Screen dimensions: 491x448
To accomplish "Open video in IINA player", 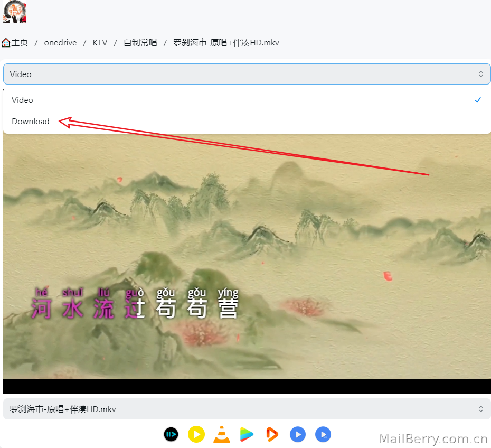I will pyautogui.click(x=171, y=435).
